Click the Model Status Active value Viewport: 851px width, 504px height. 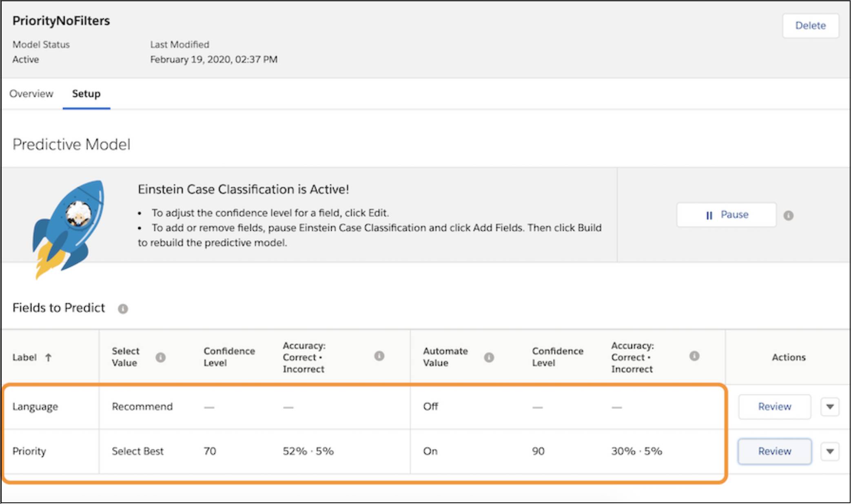tap(26, 60)
